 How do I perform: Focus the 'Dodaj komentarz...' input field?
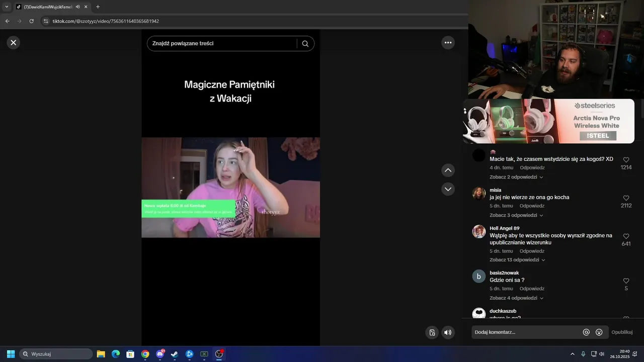(x=526, y=332)
